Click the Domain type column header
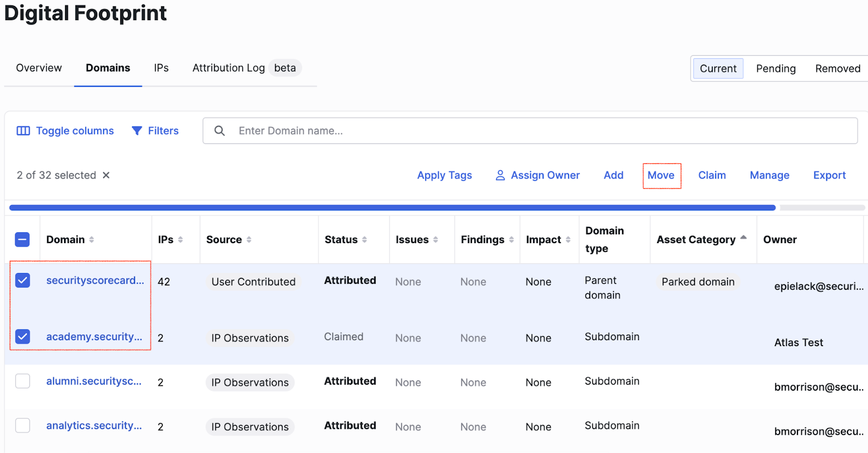The height and width of the screenshot is (453, 868). pos(604,240)
